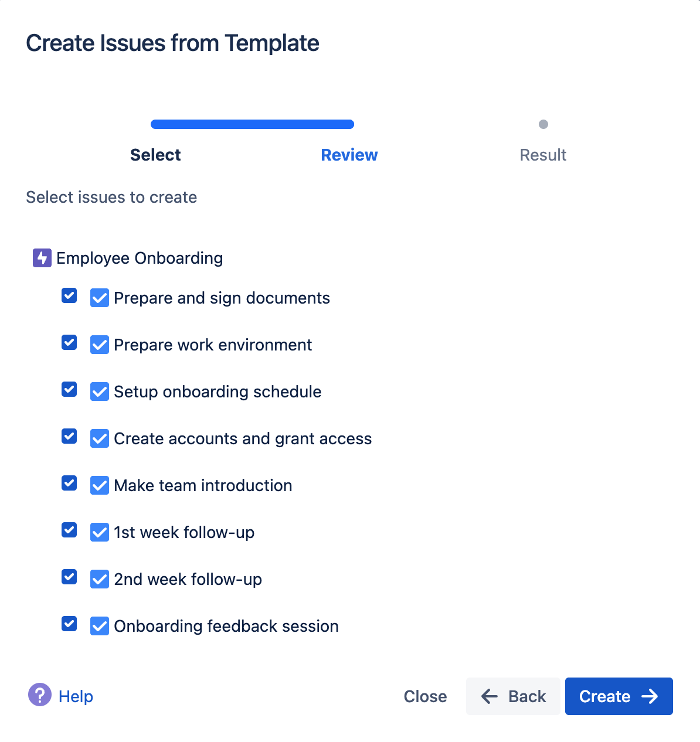Click the purple Help question mark icon
The height and width of the screenshot is (742, 700).
(40, 695)
